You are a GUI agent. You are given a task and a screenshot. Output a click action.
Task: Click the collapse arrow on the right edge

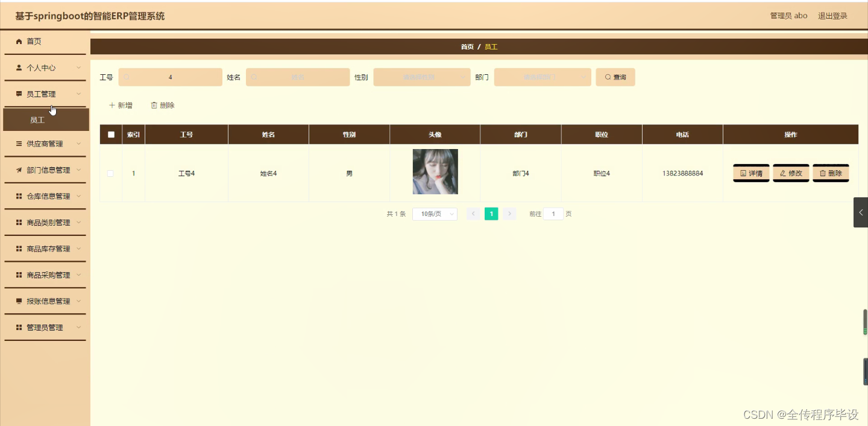click(x=861, y=212)
